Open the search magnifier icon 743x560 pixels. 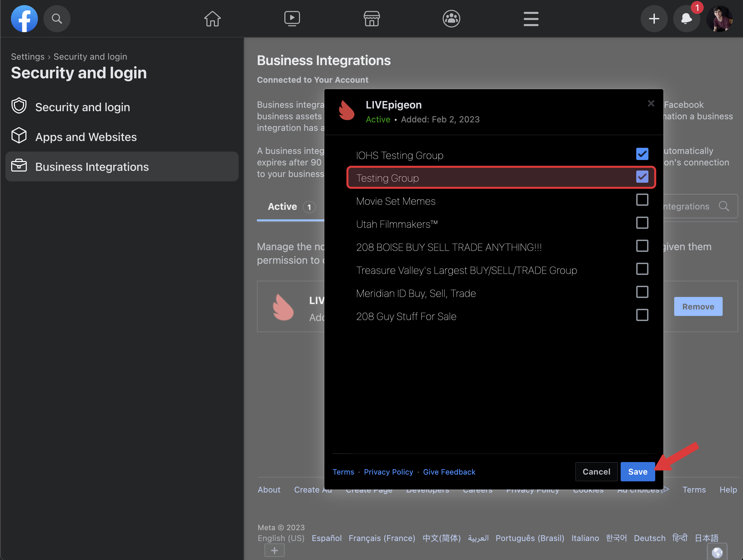coord(57,19)
